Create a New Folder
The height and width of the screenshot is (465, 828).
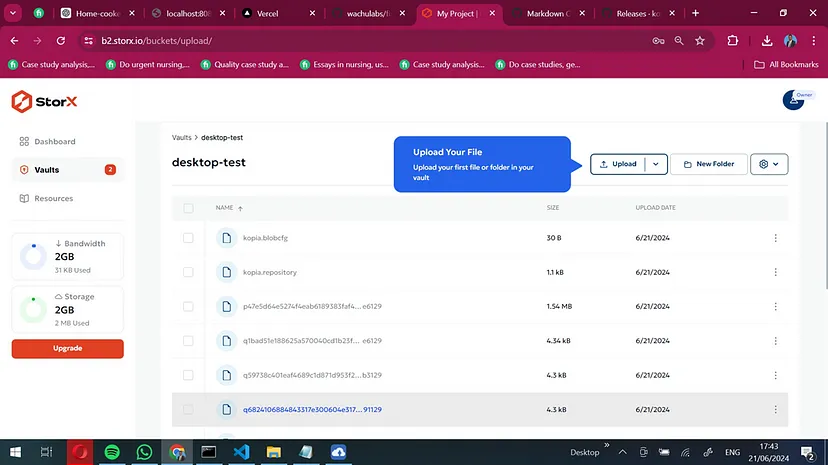[708, 164]
